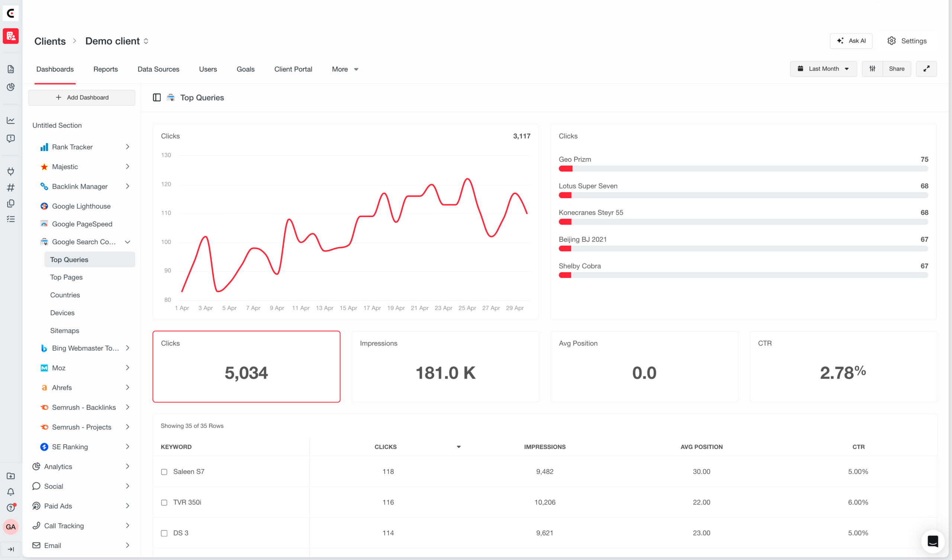Screen dimensions: 952x560
Task: Switch to the Client Portal tab
Action: tap(293, 69)
